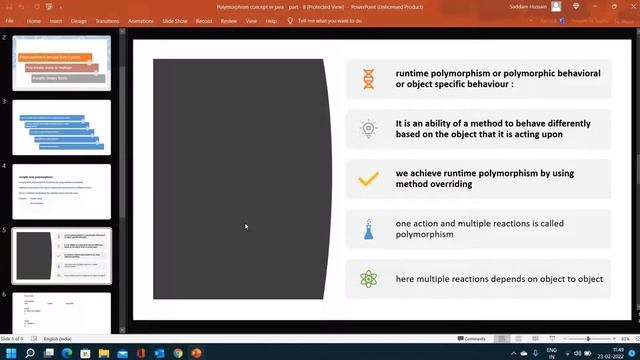Click the zoom in plus button
Screen dimensions: 640x360
tap(614, 339)
